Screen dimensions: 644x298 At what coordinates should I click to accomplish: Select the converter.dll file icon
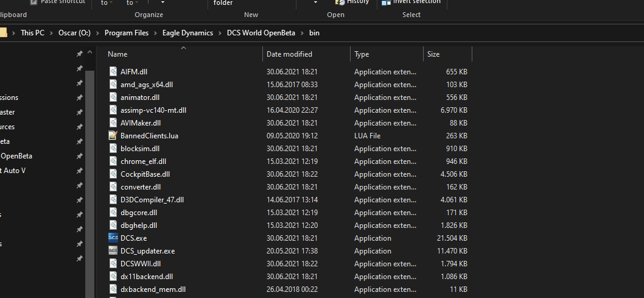(x=113, y=186)
